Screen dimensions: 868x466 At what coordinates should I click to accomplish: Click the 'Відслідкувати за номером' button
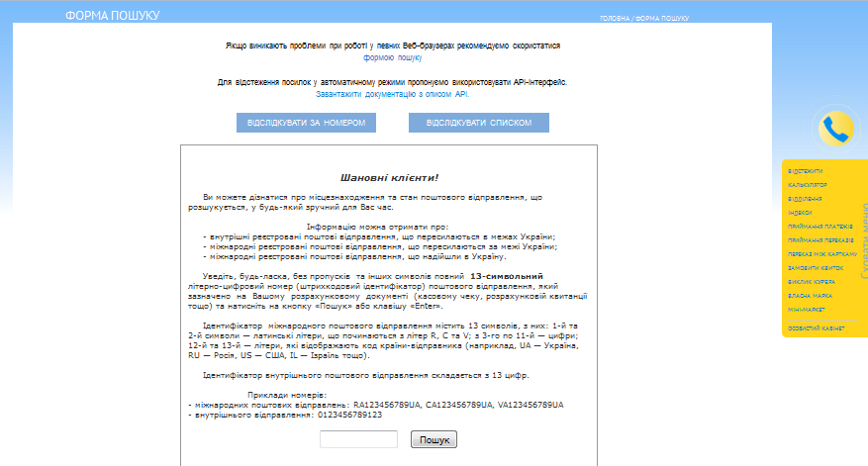[x=306, y=123]
